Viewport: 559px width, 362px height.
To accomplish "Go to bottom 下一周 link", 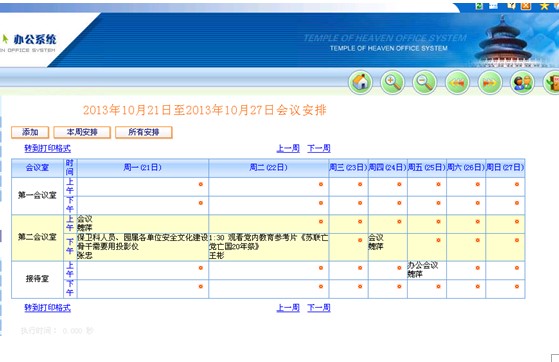I will [319, 308].
